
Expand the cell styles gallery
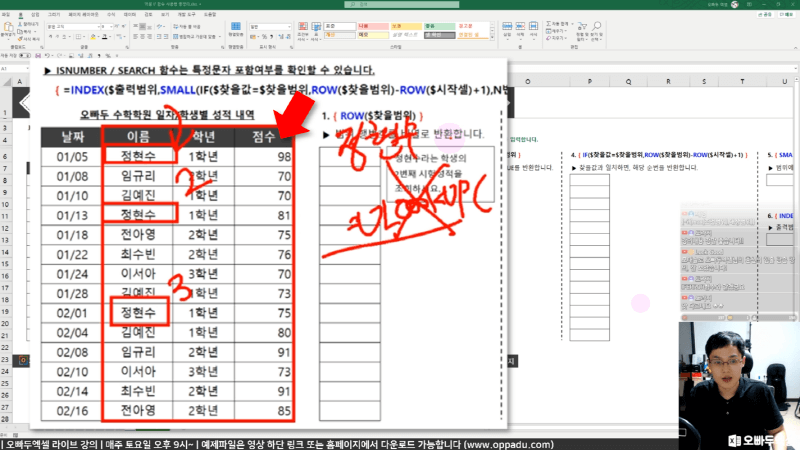(492, 37)
